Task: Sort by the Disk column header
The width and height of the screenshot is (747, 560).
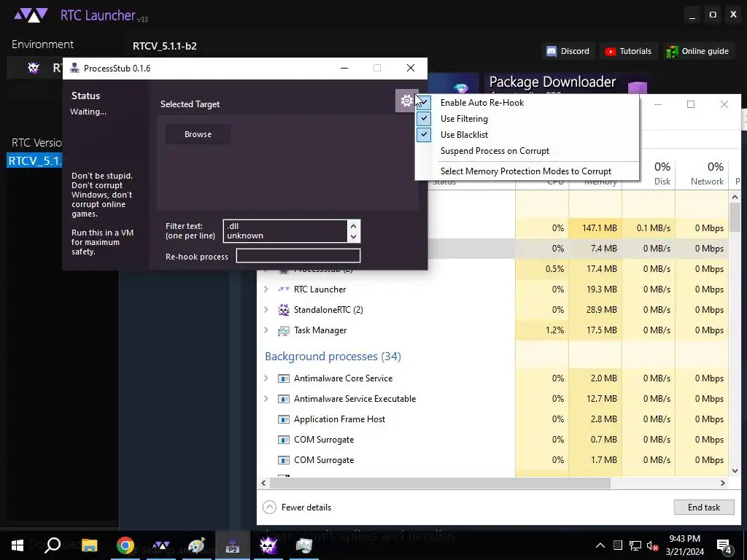Action: click(649, 173)
